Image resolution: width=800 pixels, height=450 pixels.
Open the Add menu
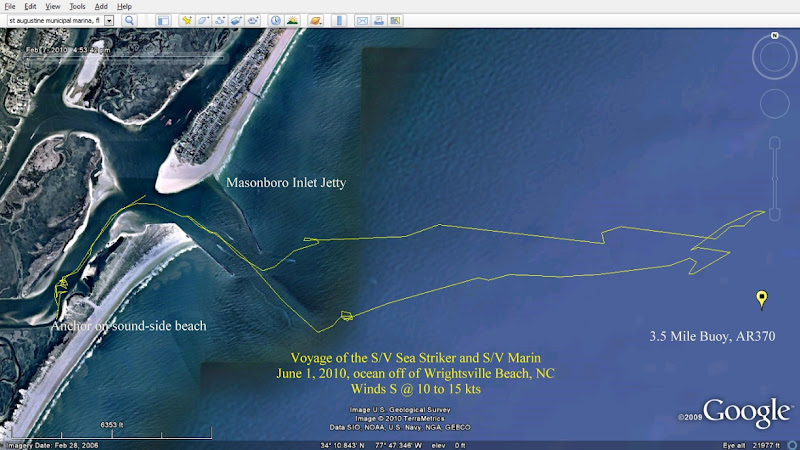[x=101, y=7]
